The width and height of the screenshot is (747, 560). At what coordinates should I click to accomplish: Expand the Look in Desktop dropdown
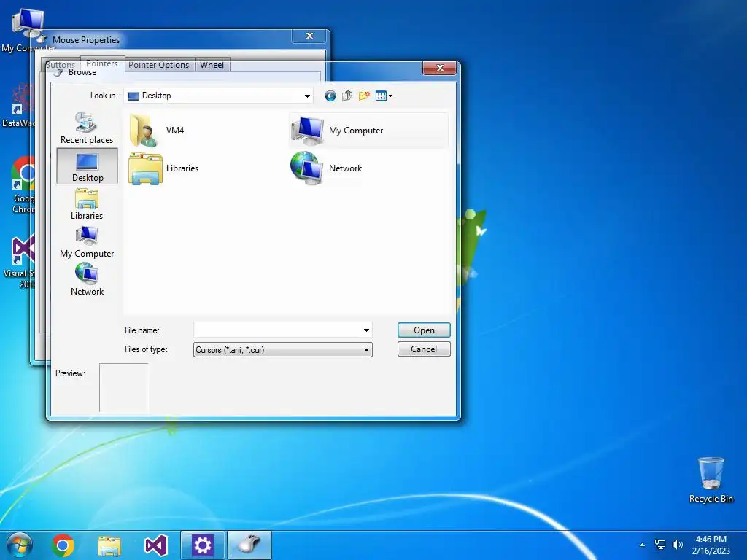point(307,96)
